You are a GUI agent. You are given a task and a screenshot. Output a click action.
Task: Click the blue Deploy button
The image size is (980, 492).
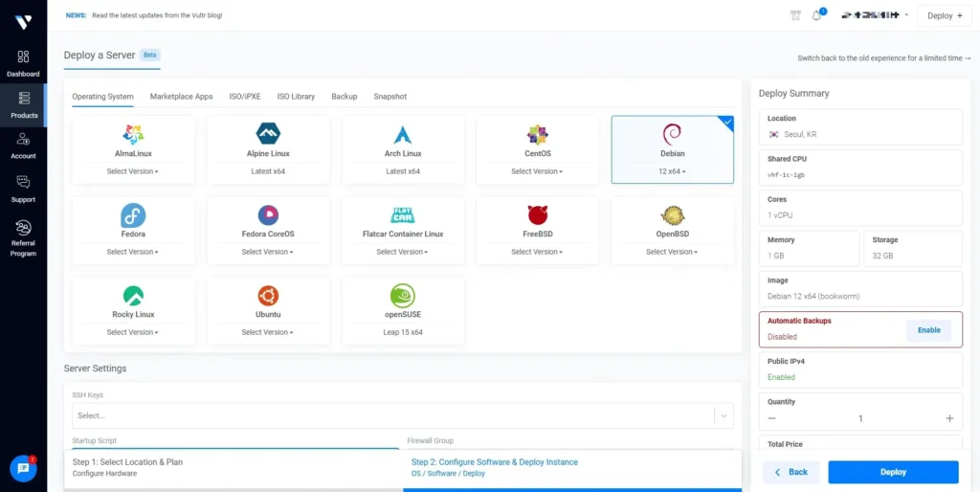893,472
